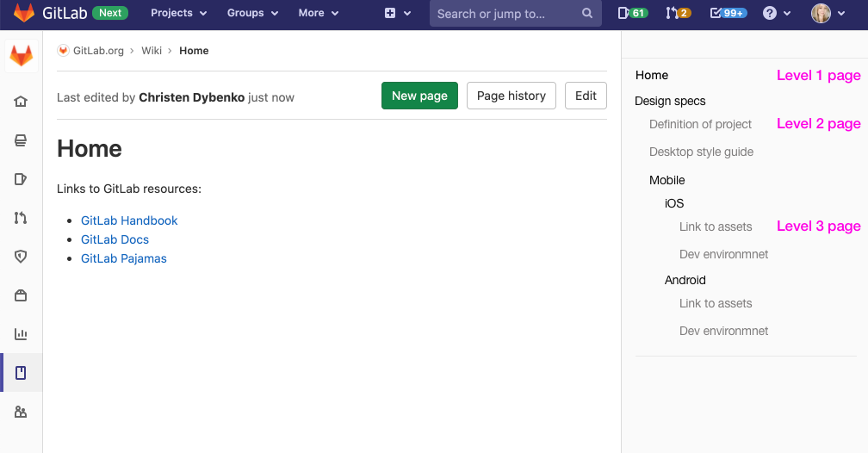Open the GitLab Docs link
868x453 pixels.
tap(115, 239)
